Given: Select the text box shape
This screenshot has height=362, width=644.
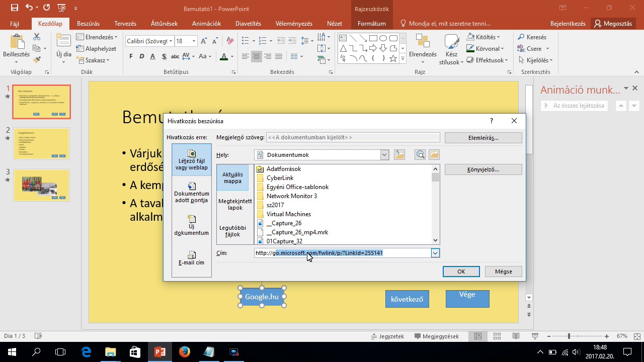Looking at the screenshot, I should coord(343,38).
